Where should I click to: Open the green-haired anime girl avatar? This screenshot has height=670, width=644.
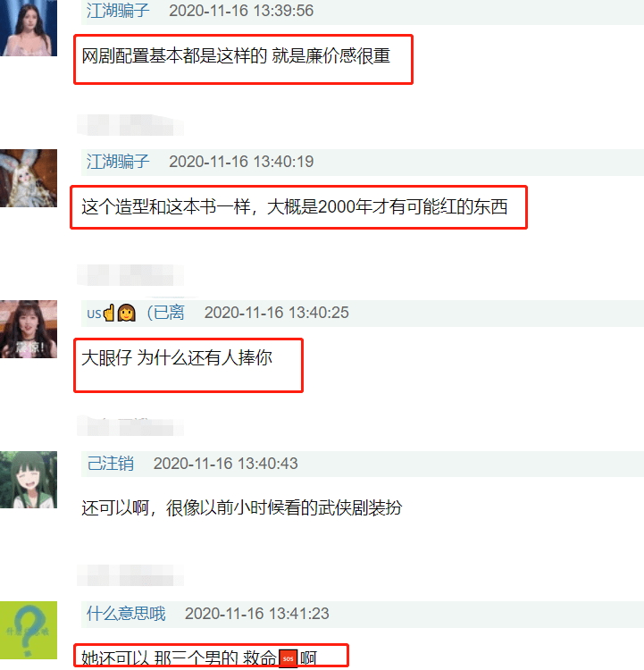pos(29,480)
